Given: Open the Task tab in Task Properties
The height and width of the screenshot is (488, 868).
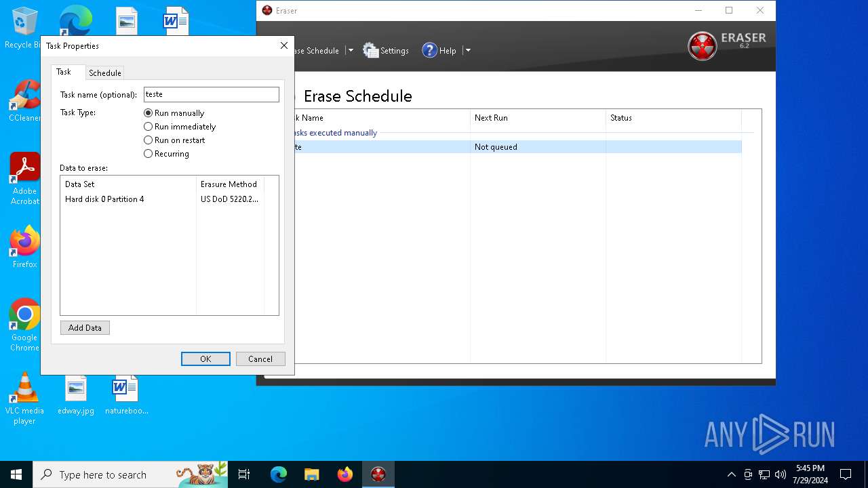Looking at the screenshot, I should (64, 72).
